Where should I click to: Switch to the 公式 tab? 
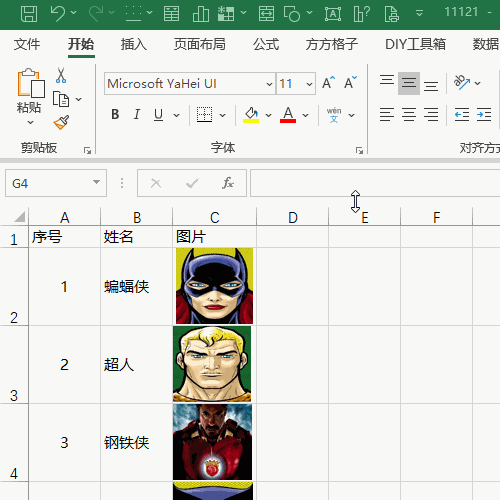click(266, 44)
